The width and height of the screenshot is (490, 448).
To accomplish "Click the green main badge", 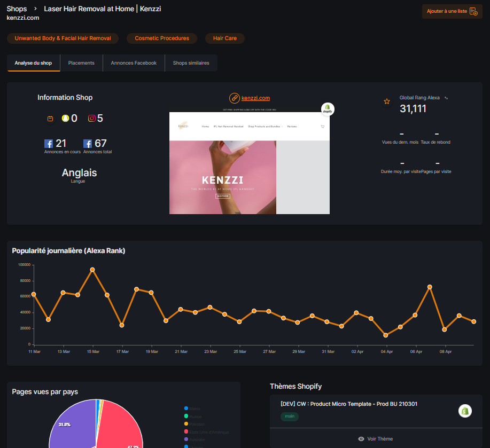I will (290, 416).
